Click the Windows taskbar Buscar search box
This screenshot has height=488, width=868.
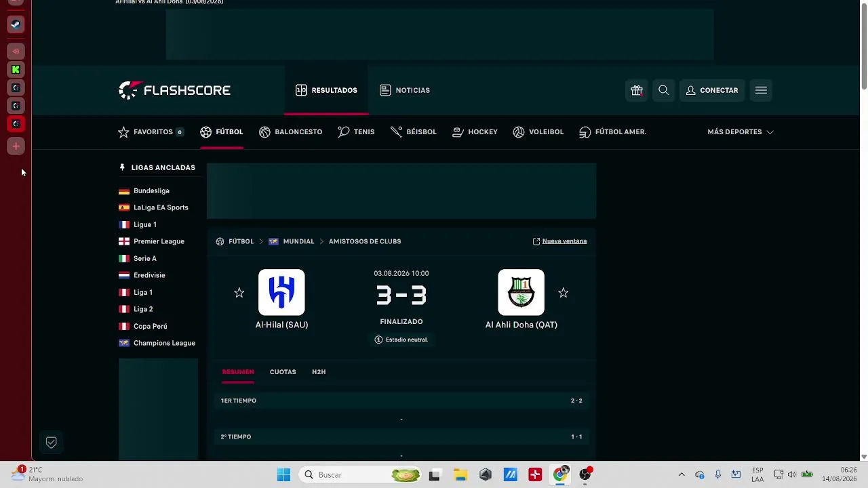[361, 474]
